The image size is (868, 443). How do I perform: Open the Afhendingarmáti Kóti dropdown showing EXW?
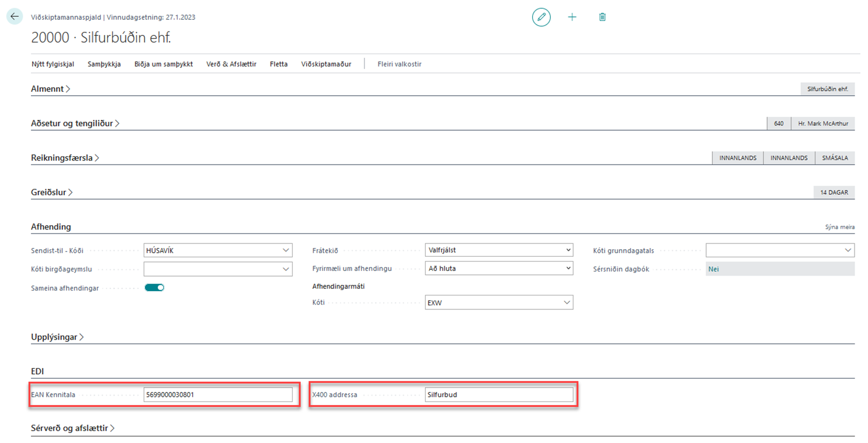[x=566, y=302]
